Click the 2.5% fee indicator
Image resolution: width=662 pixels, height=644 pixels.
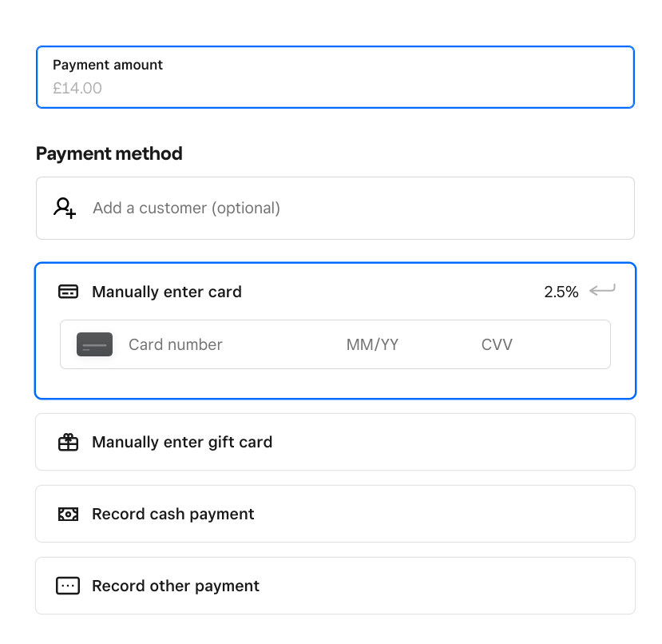pos(561,292)
